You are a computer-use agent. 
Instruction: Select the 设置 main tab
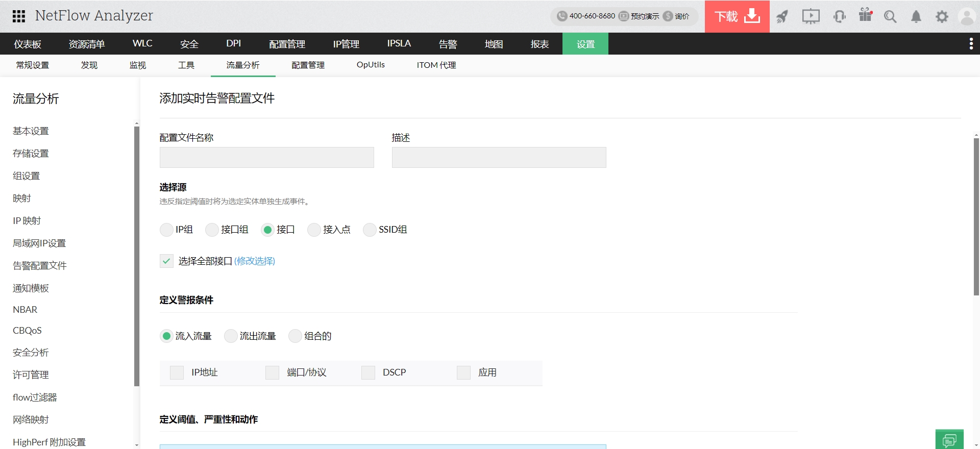point(585,44)
